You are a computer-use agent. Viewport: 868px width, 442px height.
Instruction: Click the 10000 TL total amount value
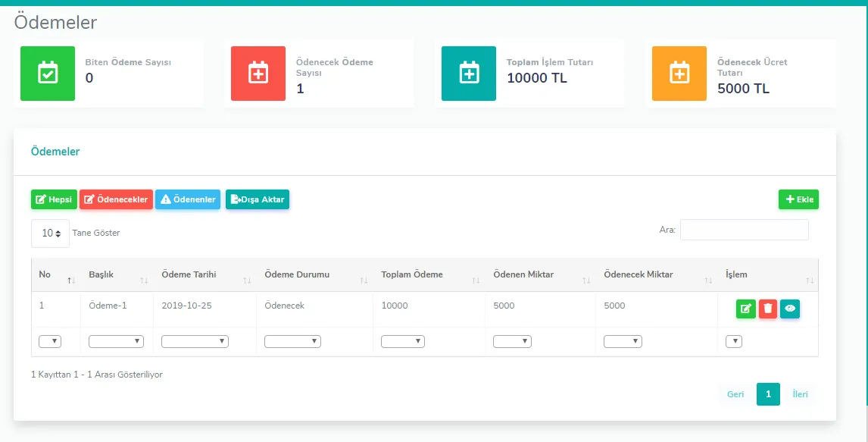coord(537,78)
